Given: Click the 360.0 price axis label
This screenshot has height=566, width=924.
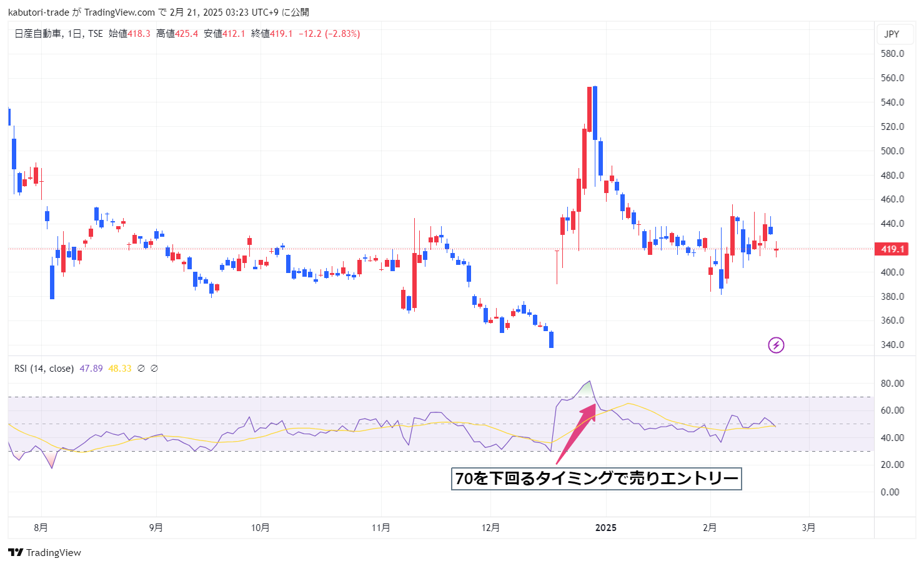Looking at the screenshot, I should pyautogui.click(x=892, y=320).
